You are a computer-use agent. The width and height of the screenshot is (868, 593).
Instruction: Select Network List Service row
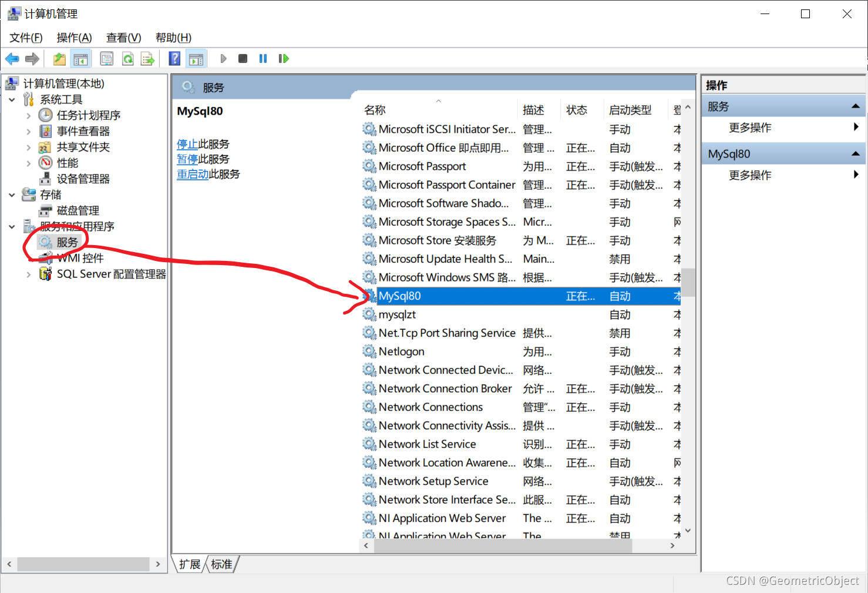click(520, 444)
